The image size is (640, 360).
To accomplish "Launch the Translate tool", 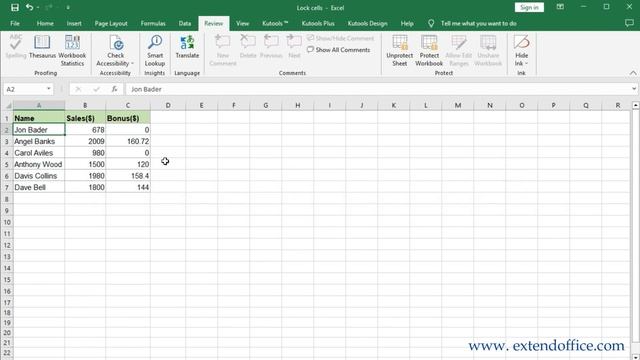I will (187, 47).
